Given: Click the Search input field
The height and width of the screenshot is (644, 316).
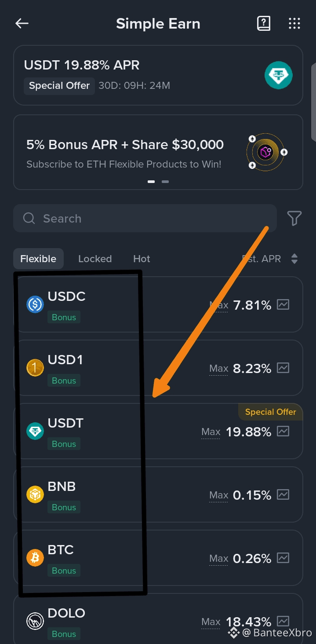Looking at the screenshot, I should click(x=145, y=218).
